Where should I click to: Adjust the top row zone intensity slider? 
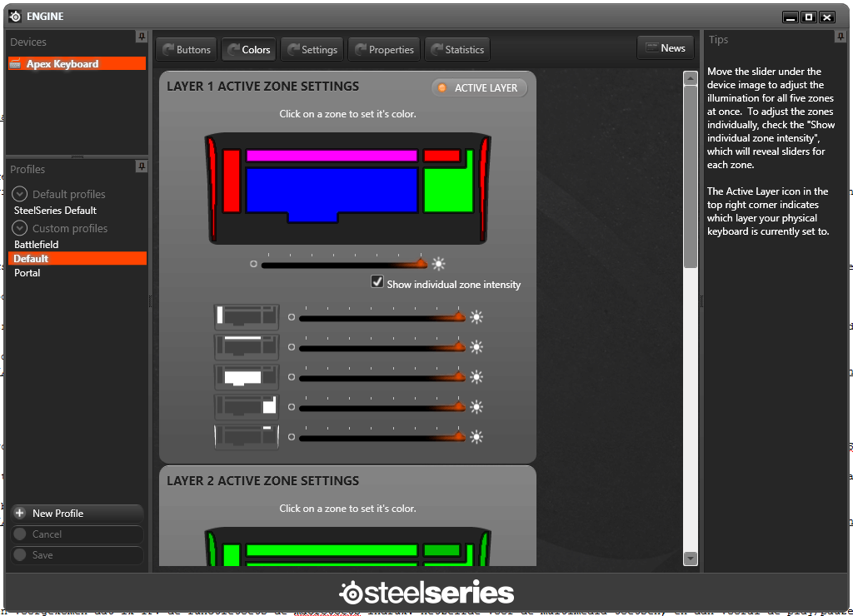pyautogui.click(x=382, y=347)
